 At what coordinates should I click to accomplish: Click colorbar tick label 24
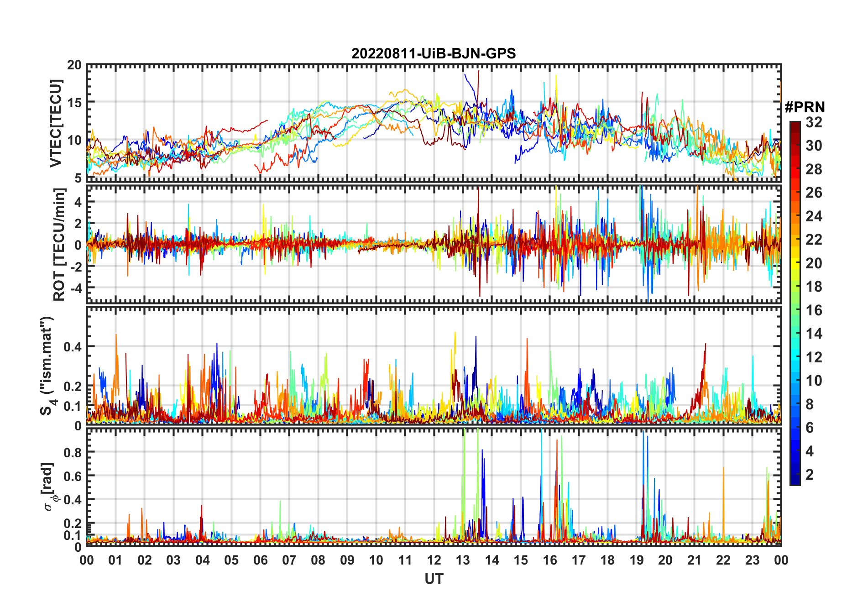pos(814,216)
